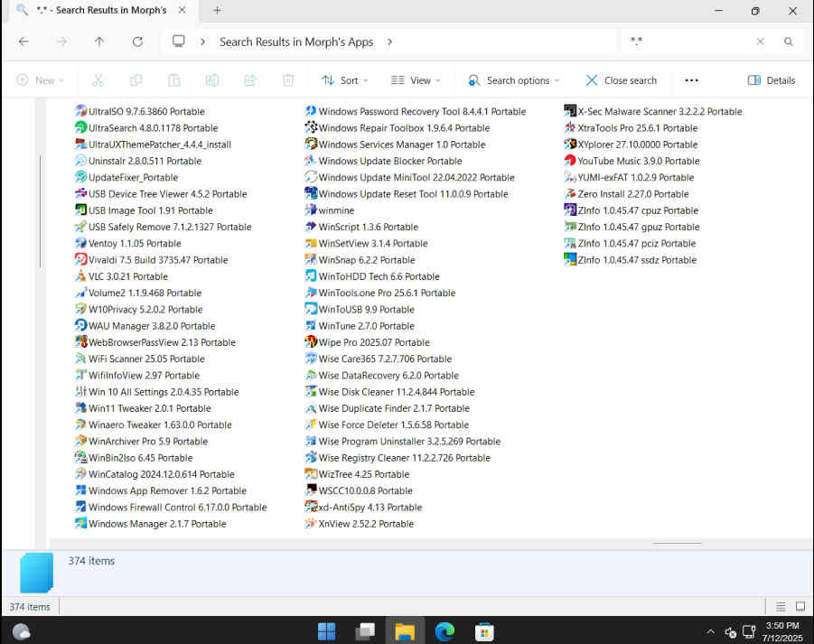The image size is (814, 644).
Task: Open the Windows Start button
Action: (x=326, y=631)
